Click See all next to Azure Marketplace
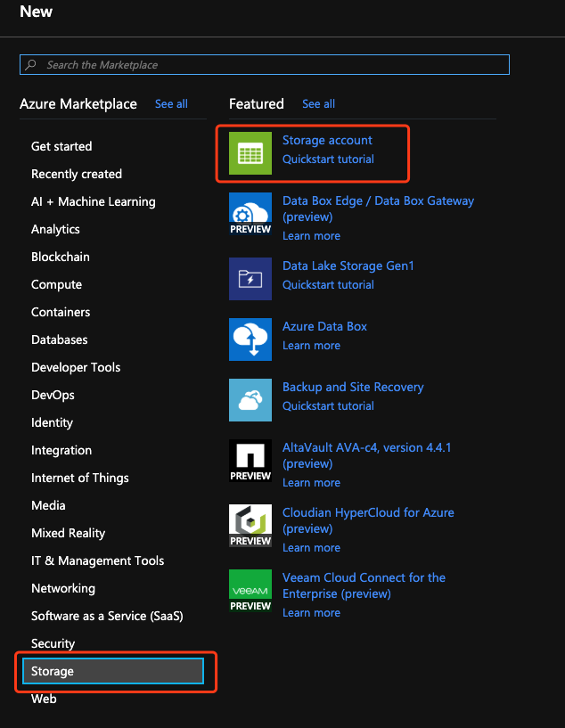 171,104
